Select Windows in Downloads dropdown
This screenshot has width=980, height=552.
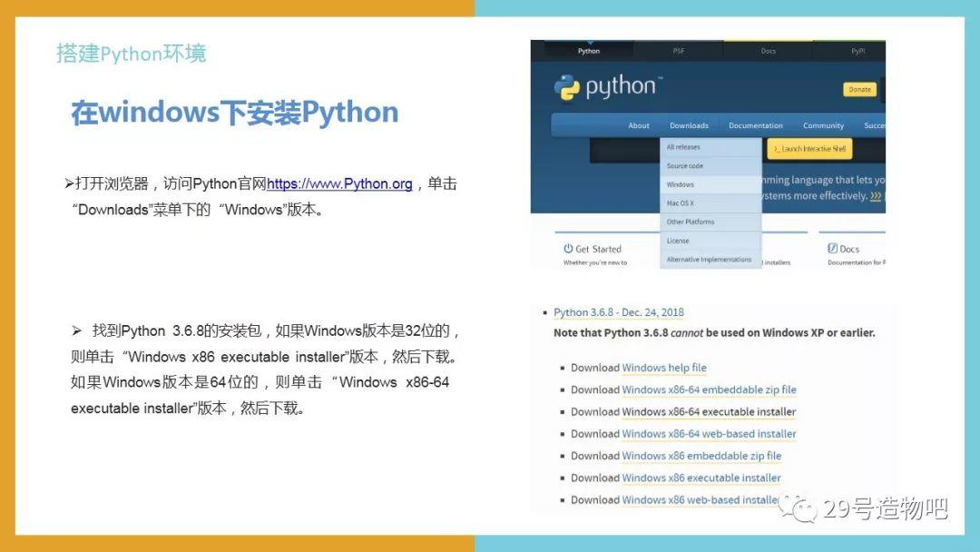pos(710,185)
